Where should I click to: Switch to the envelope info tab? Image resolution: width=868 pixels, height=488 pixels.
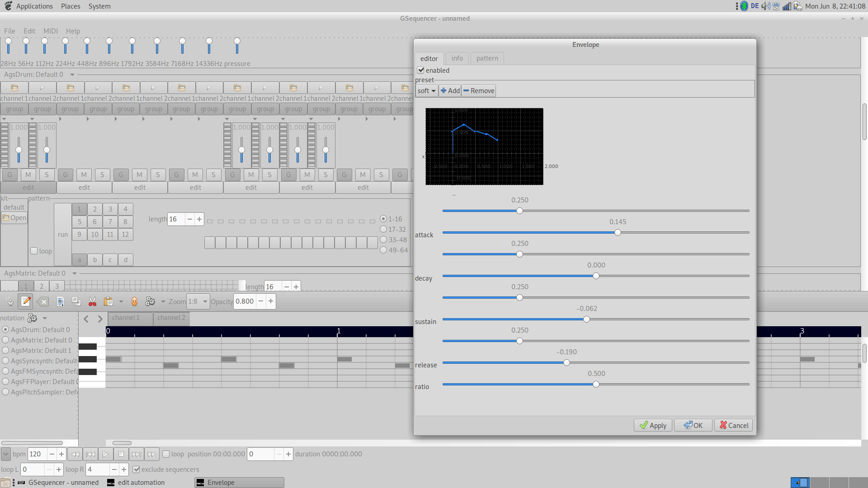coord(457,58)
